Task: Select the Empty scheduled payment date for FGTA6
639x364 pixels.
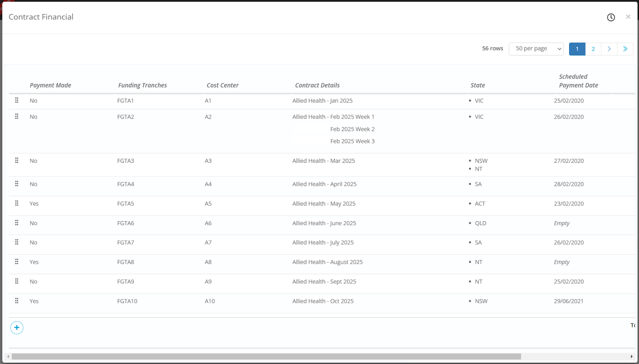Action: tap(562, 223)
